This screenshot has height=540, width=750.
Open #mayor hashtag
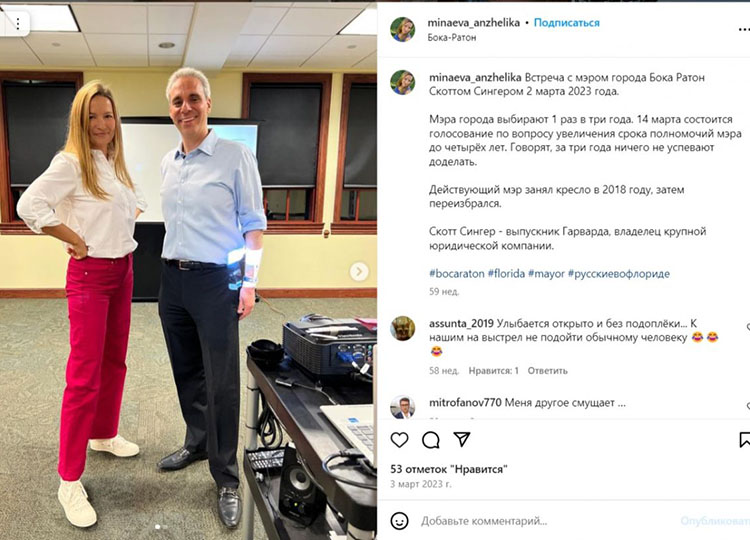point(546,274)
